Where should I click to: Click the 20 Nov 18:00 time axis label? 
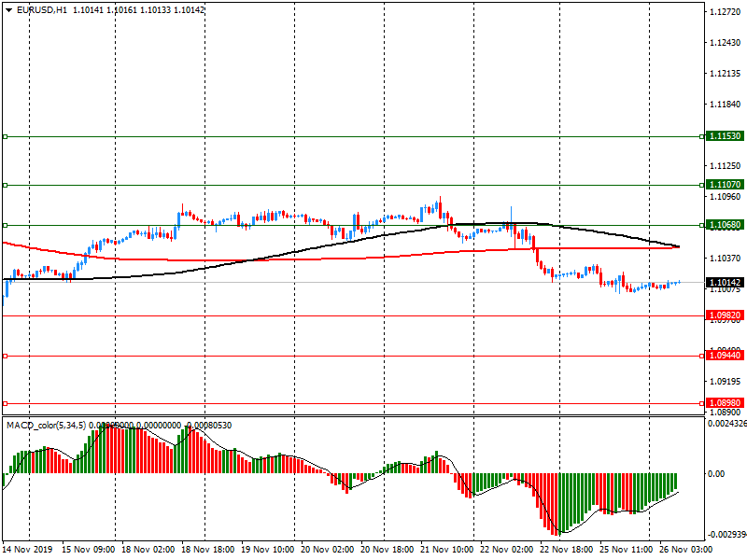[x=388, y=549]
